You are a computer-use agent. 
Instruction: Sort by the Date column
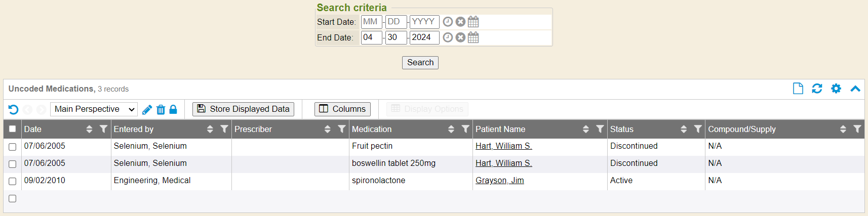pyautogui.click(x=89, y=129)
